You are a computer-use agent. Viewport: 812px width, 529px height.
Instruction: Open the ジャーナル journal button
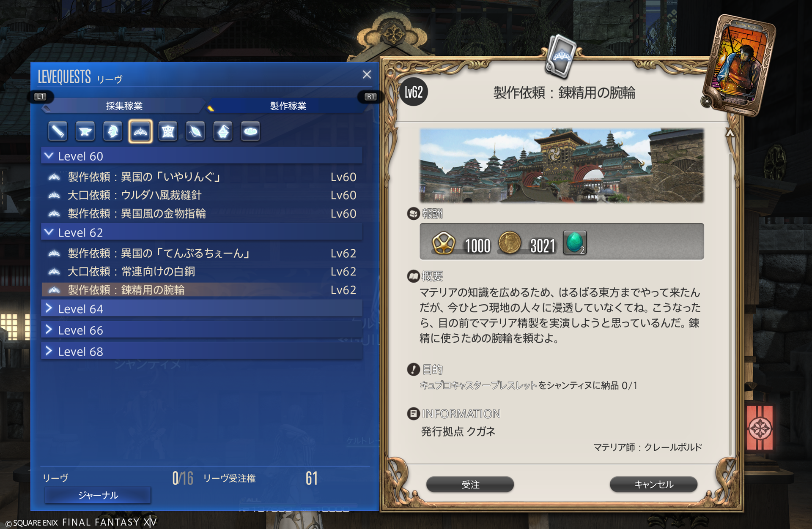[x=98, y=495]
